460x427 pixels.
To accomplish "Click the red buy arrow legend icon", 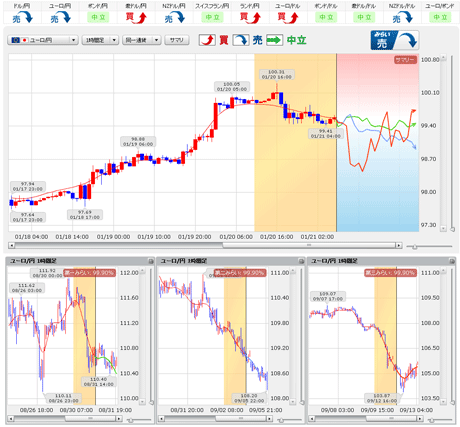I will (207, 40).
